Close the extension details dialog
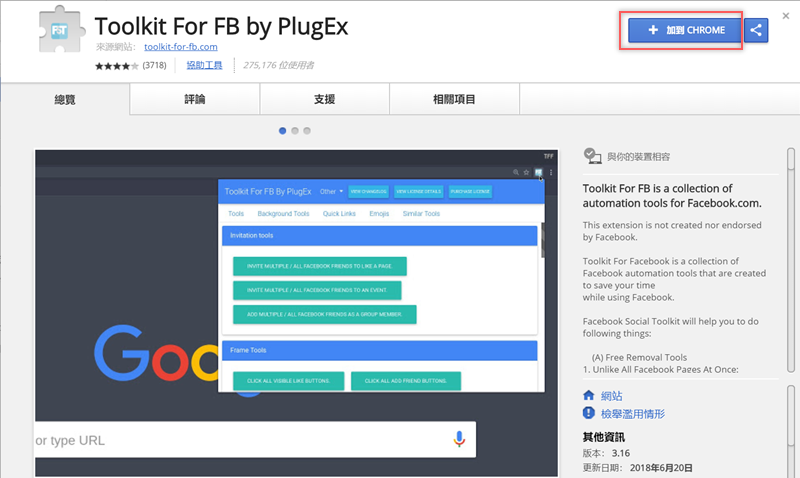 (x=786, y=16)
